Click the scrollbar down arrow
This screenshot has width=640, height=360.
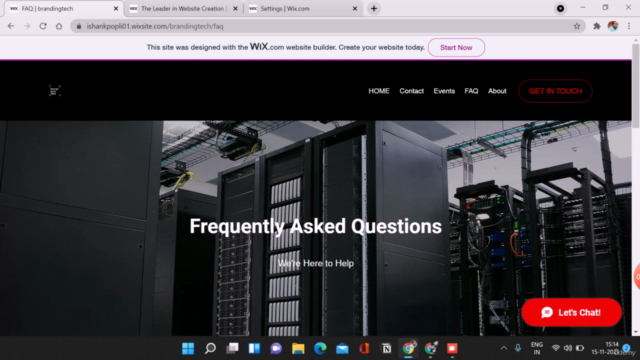pyautogui.click(x=636, y=332)
